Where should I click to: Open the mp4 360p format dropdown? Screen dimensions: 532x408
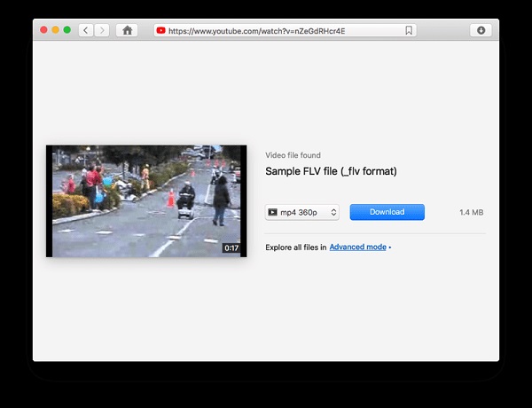302,213
